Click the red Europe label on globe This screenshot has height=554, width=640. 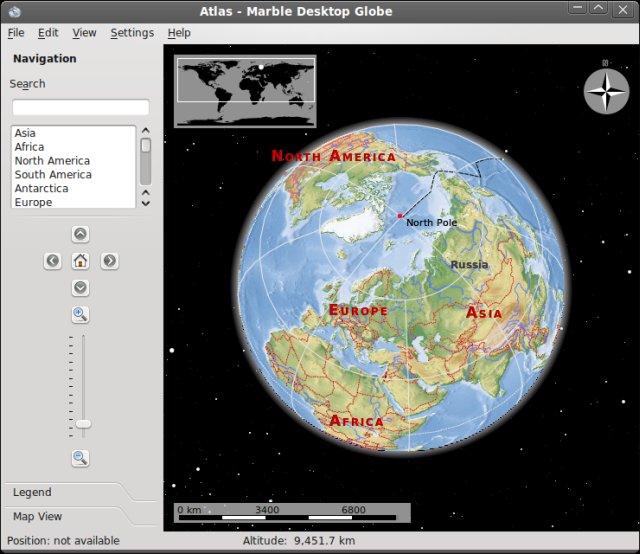coord(358,310)
